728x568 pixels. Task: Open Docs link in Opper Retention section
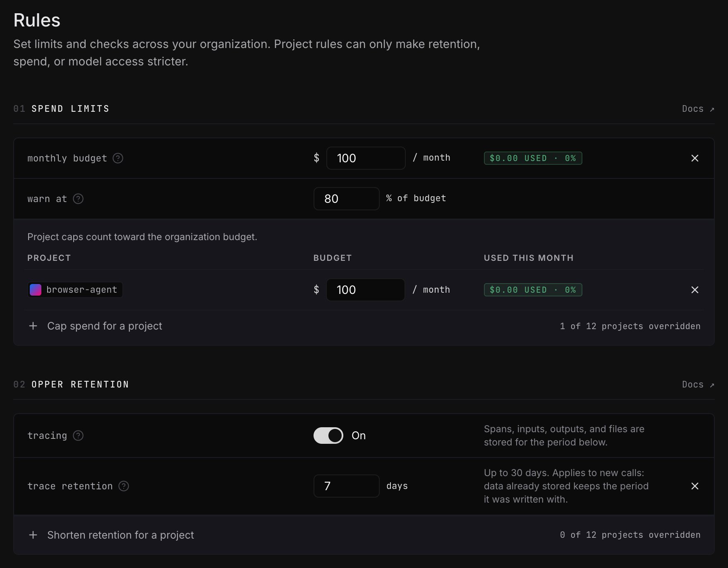point(698,385)
